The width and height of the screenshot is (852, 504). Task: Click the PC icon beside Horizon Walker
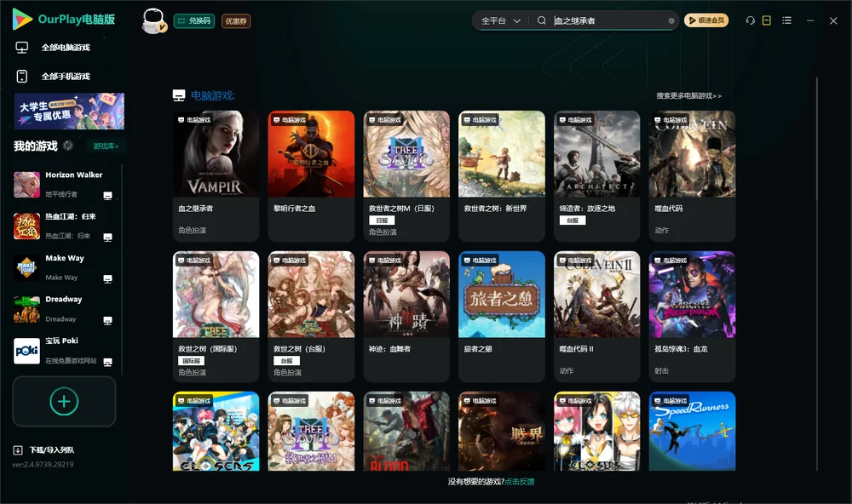point(107,196)
